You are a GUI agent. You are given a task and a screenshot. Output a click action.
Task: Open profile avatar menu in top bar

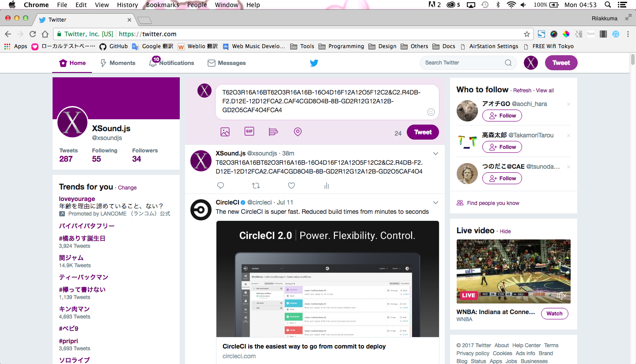pyautogui.click(x=531, y=63)
